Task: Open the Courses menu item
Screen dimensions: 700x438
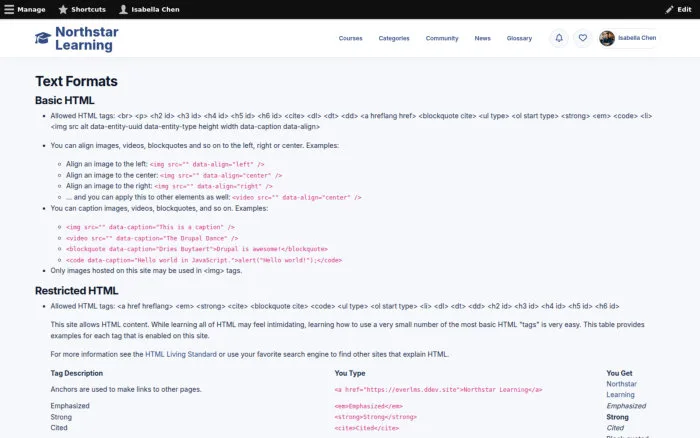Action: pyautogui.click(x=350, y=38)
